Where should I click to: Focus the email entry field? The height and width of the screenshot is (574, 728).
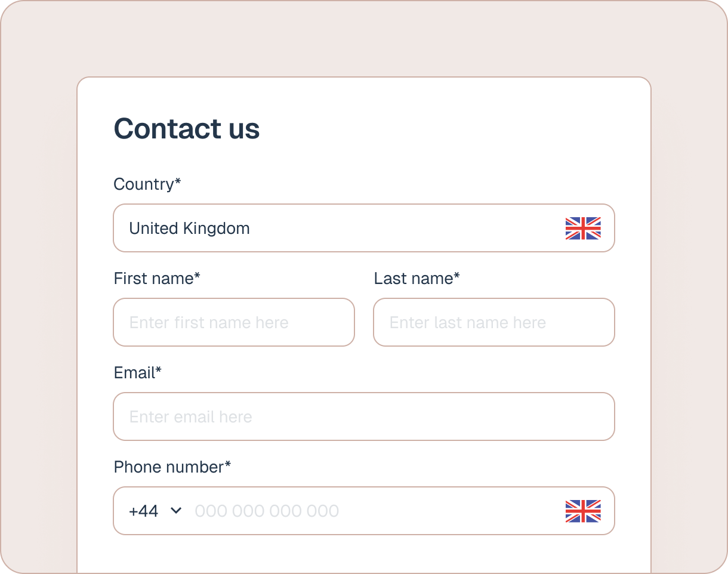(364, 416)
